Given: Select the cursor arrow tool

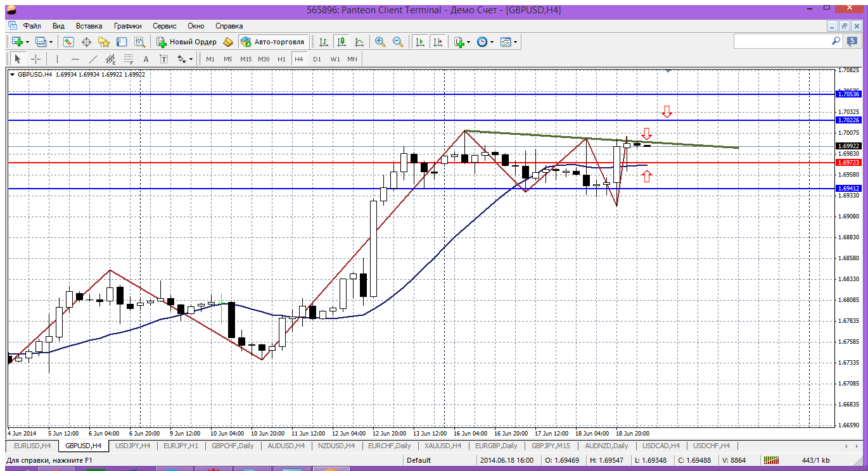Looking at the screenshot, I should coord(18,59).
